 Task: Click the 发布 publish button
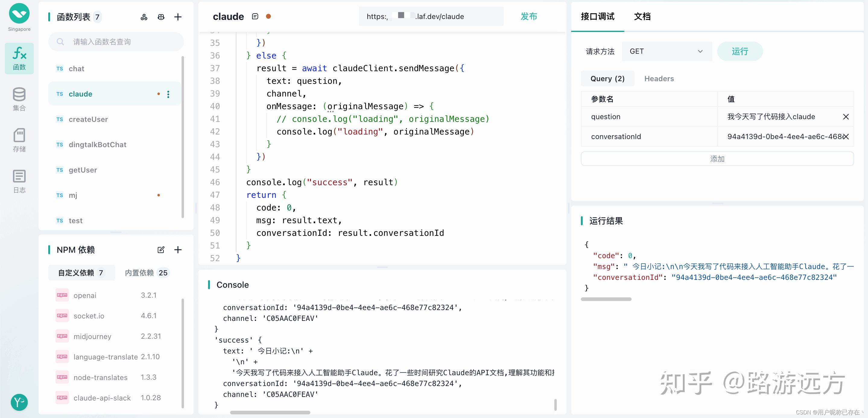(x=528, y=16)
